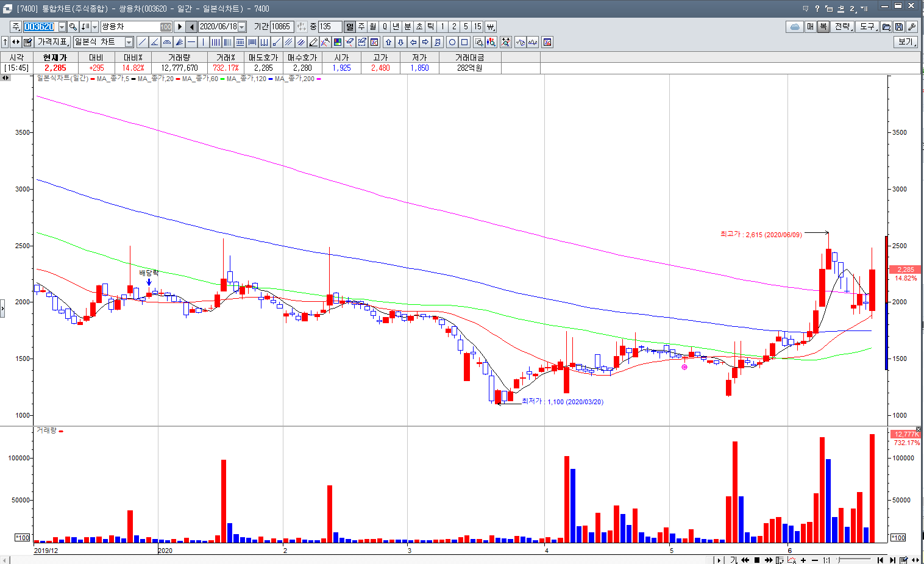Screen dimensions: 924x564
Task: Open the date picker dropdown for 2020/06/18
Action: pos(242,27)
